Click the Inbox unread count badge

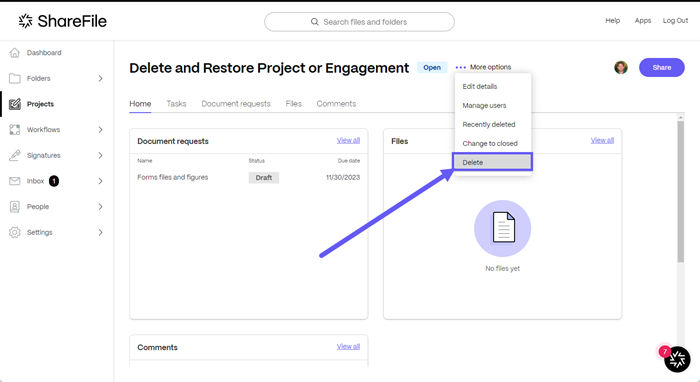pos(54,181)
